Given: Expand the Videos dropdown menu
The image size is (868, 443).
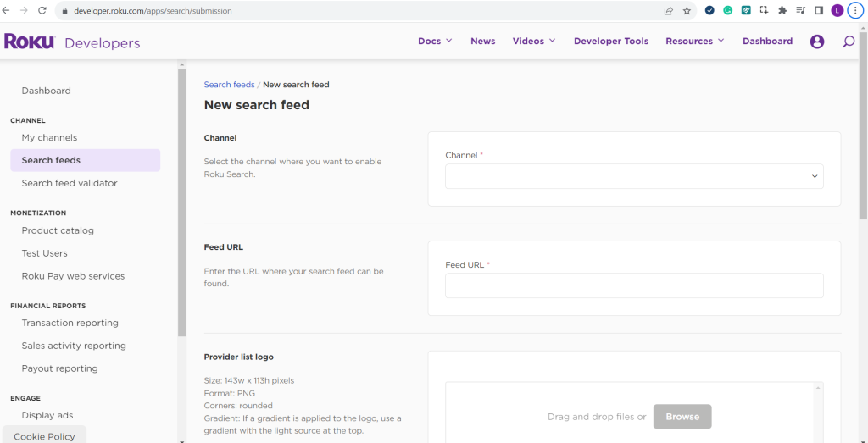Looking at the screenshot, I should pos(533,41).
